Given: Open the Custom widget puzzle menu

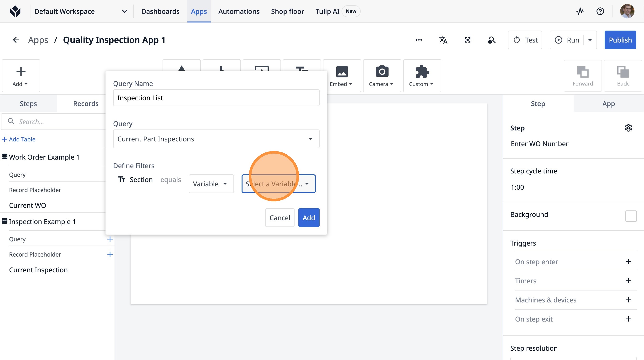Looking at the screenshot, I should click(422, 76).
